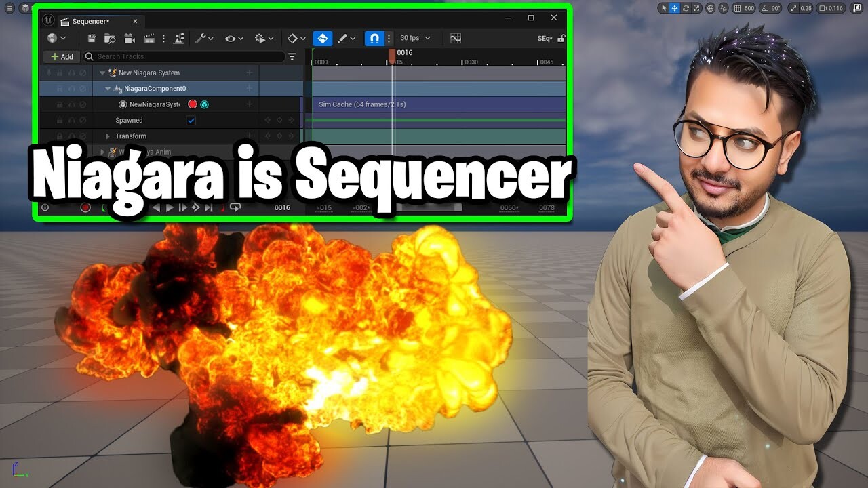Uncheck the Spawned checkbox
The width and height of the screenshot is (868, 488).
[x=191, y=120]
